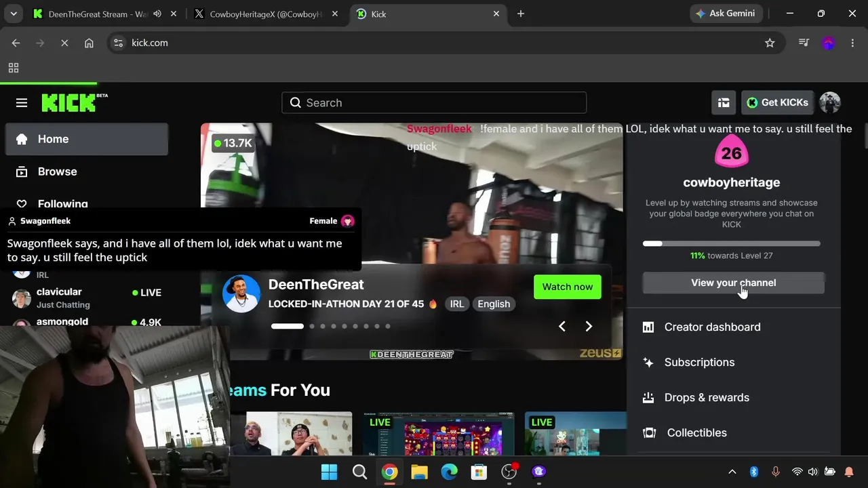This screenshot has width=868, height=488.
Task: Click View your channel button
Action: [734, 283]
